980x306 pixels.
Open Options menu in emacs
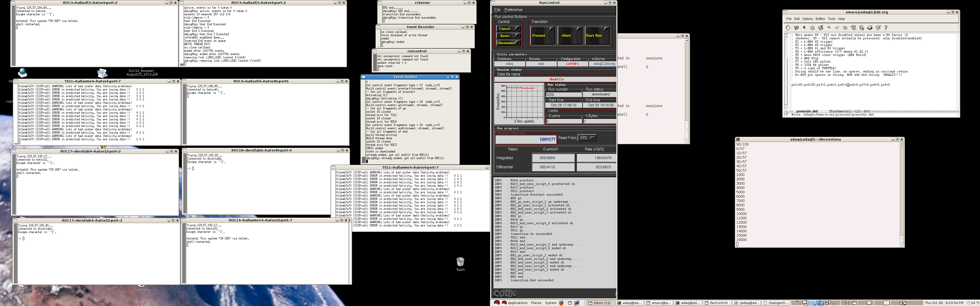[x=807, y=19]
